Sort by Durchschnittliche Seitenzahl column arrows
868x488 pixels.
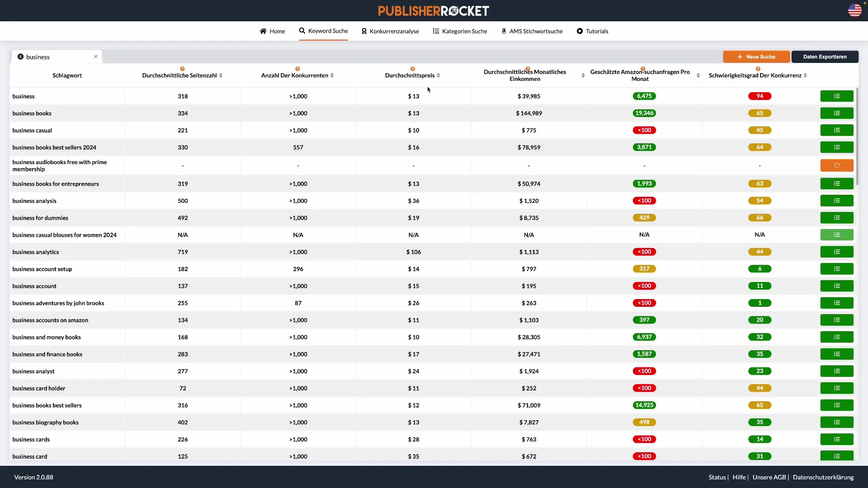click(x=221, y=75)
